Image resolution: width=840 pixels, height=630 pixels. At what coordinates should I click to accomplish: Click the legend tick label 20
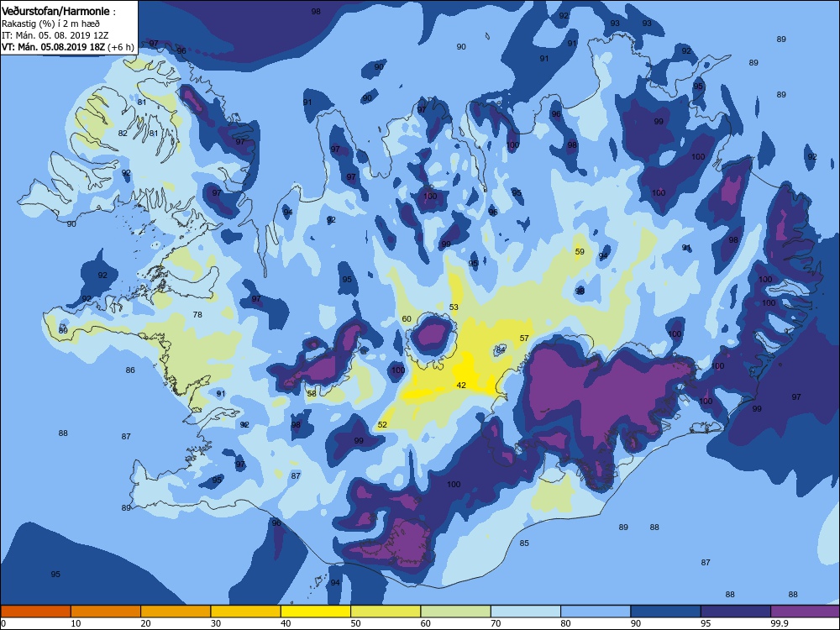pyautogui.click(x=145, y=623)
